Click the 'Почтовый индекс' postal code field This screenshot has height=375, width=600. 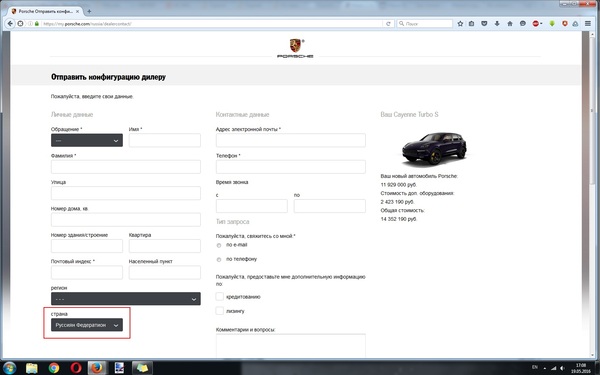point(87,272)
